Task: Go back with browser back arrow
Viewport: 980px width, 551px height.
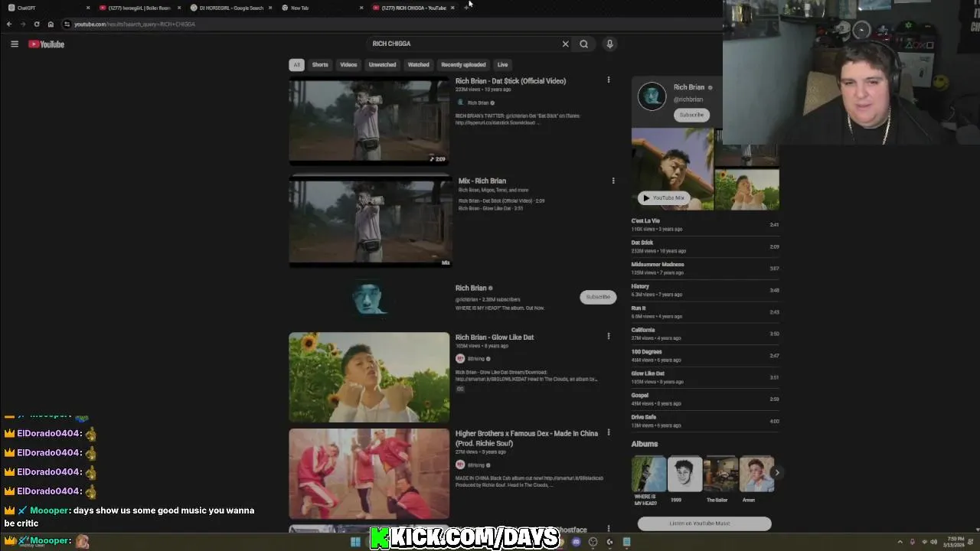Action: coord(9,24)
